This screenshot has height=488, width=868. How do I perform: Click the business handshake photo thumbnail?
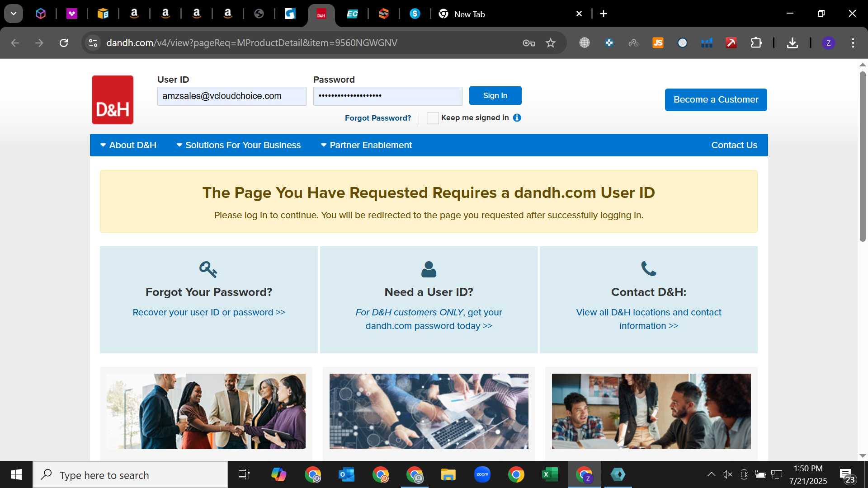[x=206, y=411]
